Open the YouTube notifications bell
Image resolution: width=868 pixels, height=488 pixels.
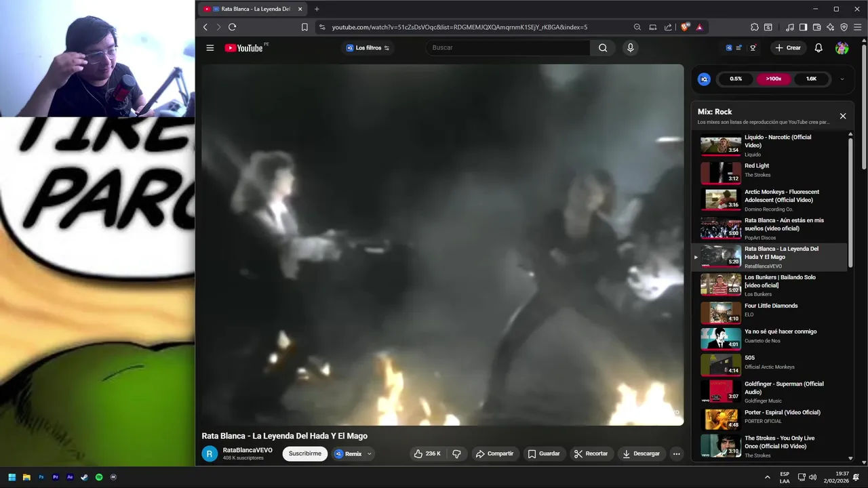click(x=818, y=48)
